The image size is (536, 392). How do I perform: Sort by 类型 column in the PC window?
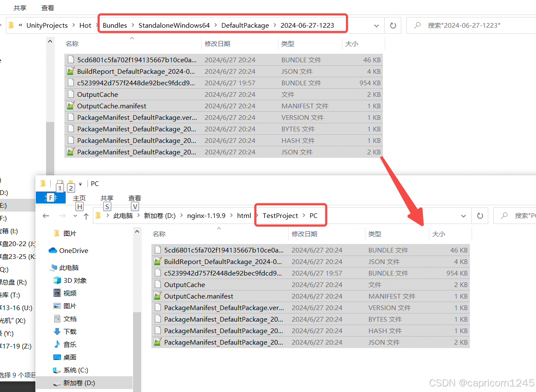[375, 234]
